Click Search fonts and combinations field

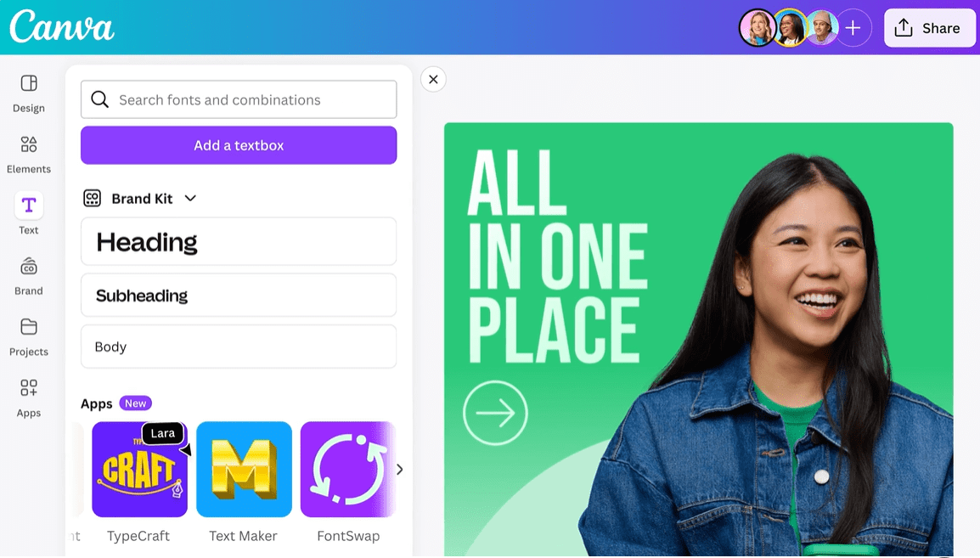point(239,99)
